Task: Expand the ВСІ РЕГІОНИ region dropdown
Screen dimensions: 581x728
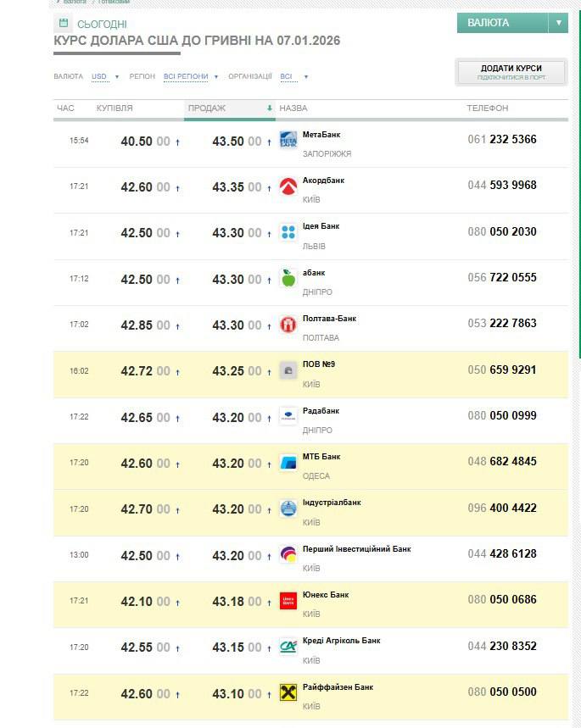Action: pyautogui.click(x=185, y=76)
